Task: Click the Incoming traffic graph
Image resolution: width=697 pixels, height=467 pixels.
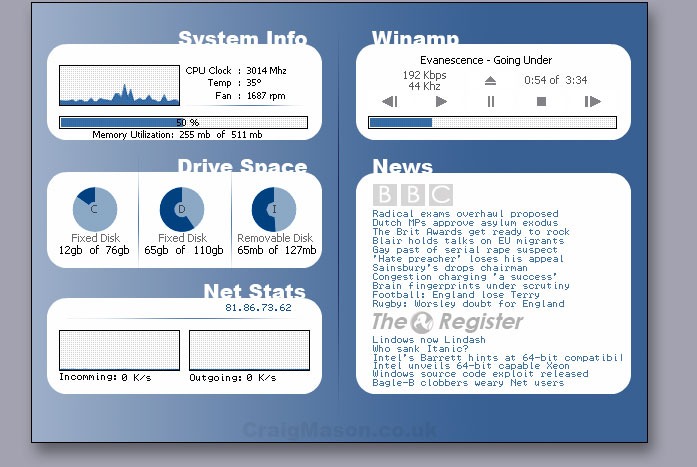Action: (x=120, y=350)
